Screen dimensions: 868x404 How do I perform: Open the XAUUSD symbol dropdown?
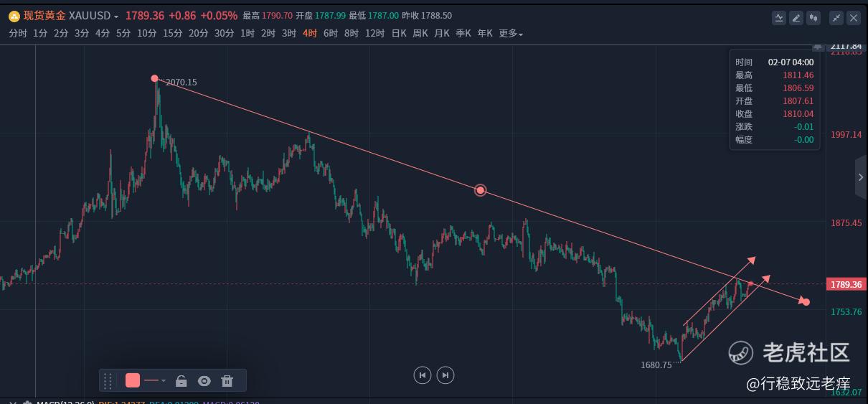tap(116, 17)
